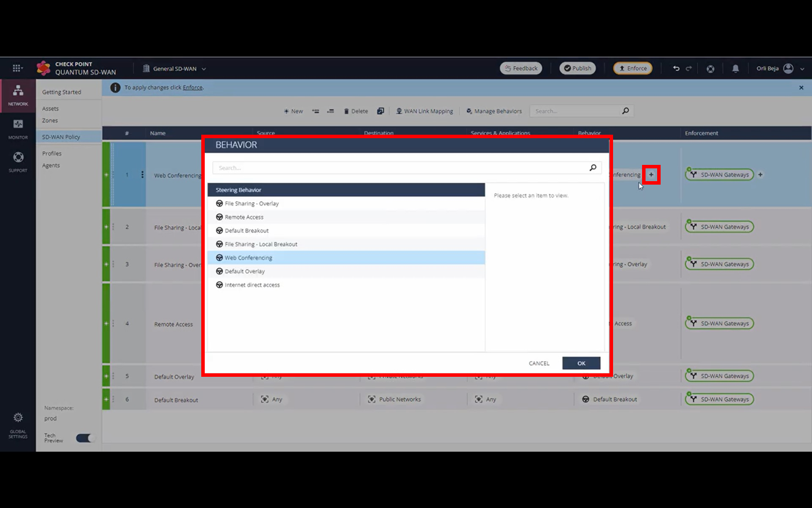Click the plus next to row 1 SD-WAN Gateways
812x508 pixels.
click(x=760, y=175)
